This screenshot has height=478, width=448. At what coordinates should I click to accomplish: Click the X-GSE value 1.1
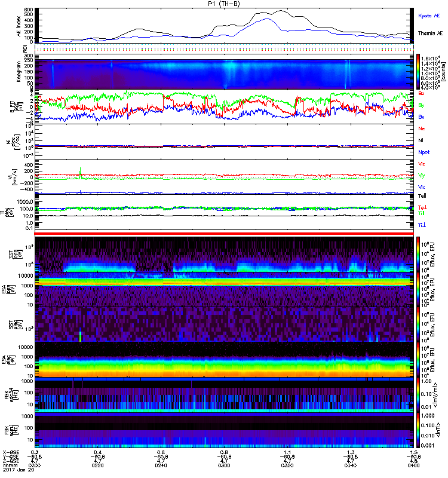(287, 452)
